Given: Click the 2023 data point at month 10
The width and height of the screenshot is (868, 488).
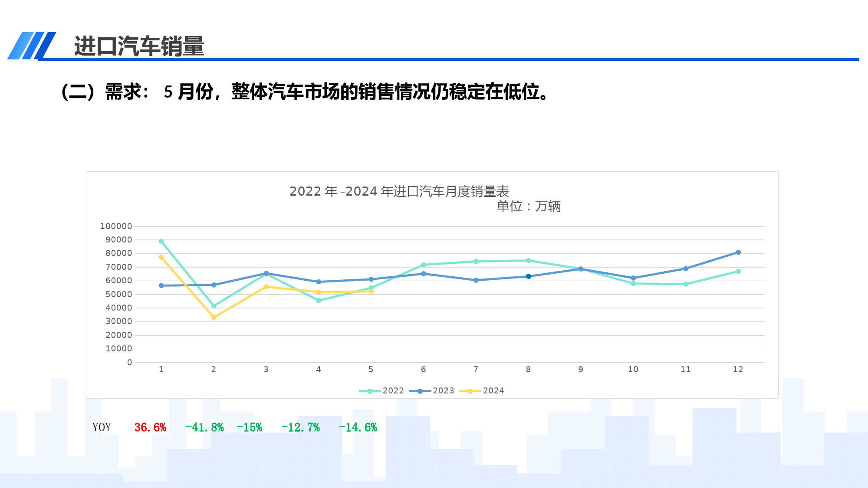Looking at the screenshot, I should (633, 278).
